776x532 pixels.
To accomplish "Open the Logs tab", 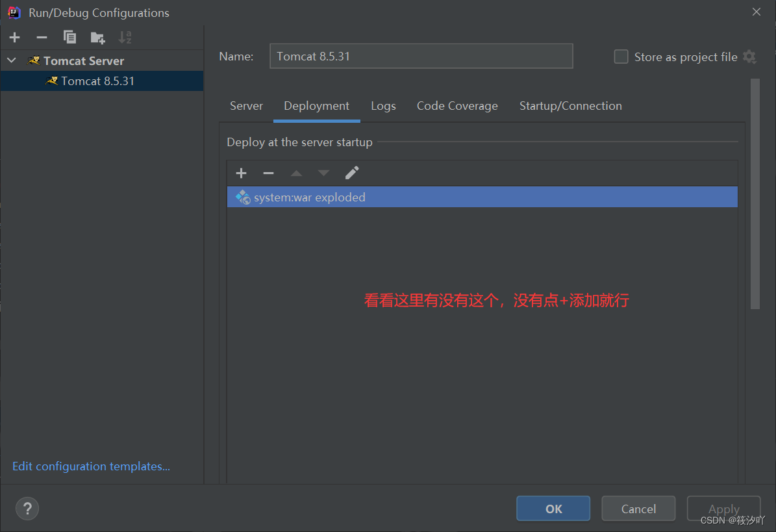I will pyautogui.click(x=384, y=106).
